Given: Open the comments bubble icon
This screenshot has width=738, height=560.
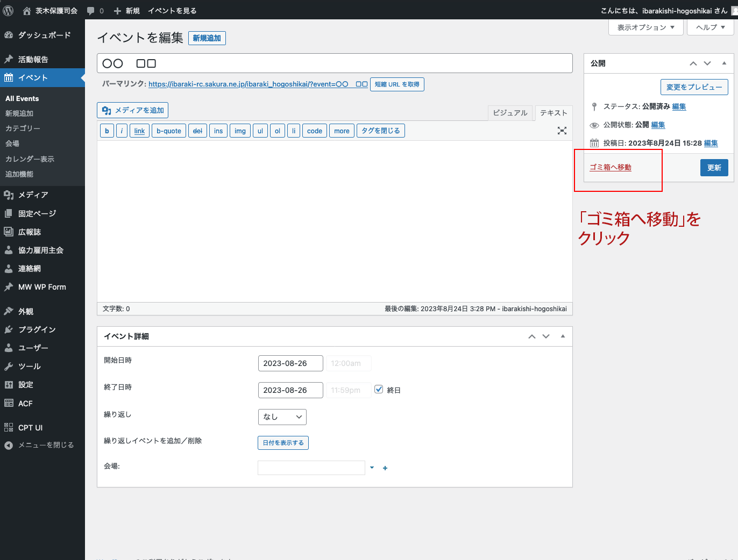Looking at the screenshot, I should (91, 11).
